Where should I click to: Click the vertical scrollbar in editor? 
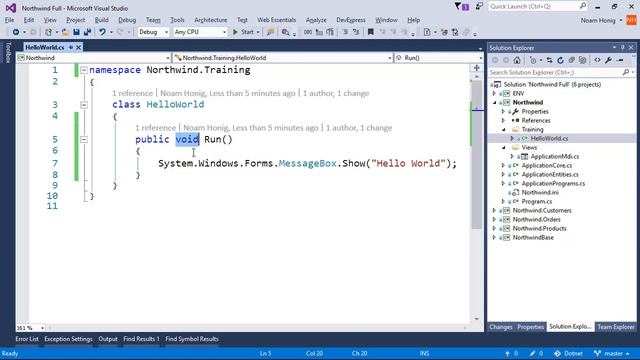pos(476,155)
